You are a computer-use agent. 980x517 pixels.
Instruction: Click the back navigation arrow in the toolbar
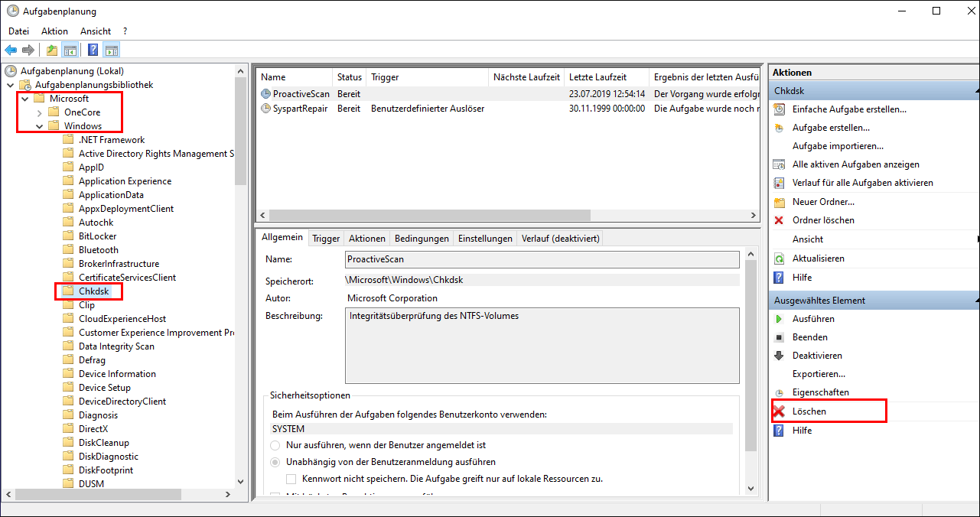(11, 49)
